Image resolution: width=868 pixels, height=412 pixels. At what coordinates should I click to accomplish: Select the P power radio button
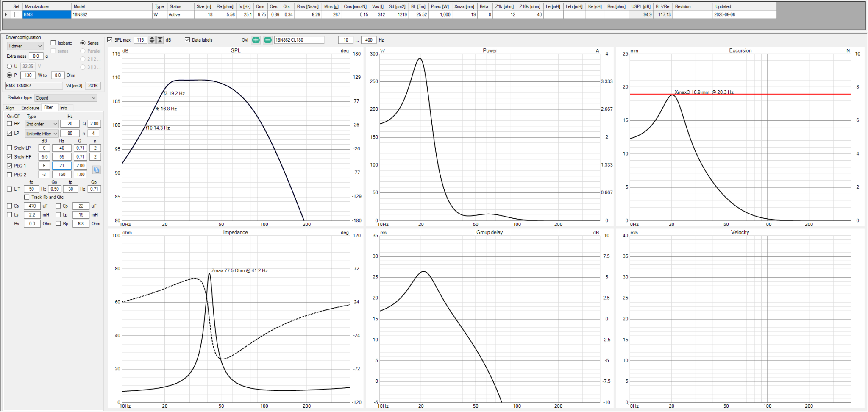tap(9, 75)
